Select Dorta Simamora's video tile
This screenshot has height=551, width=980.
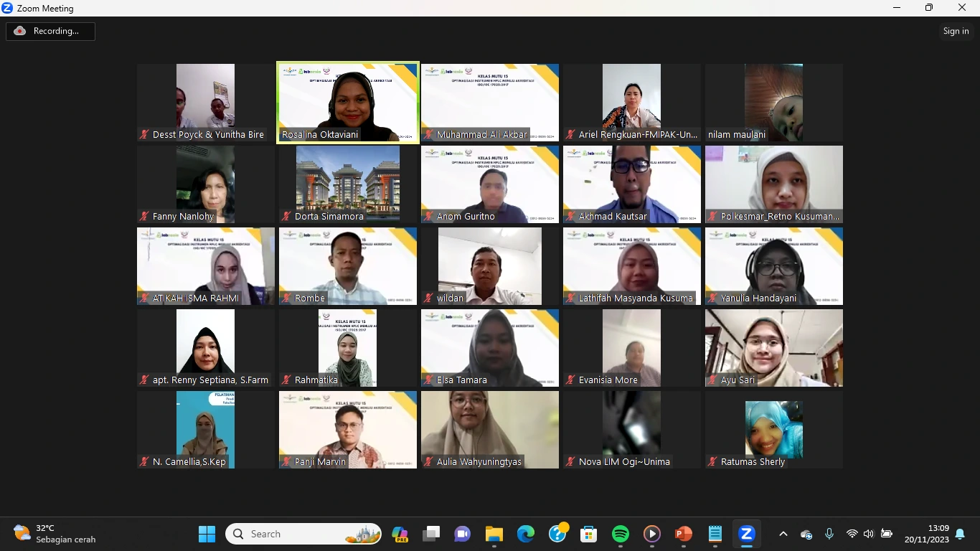(x=347, y=184)
